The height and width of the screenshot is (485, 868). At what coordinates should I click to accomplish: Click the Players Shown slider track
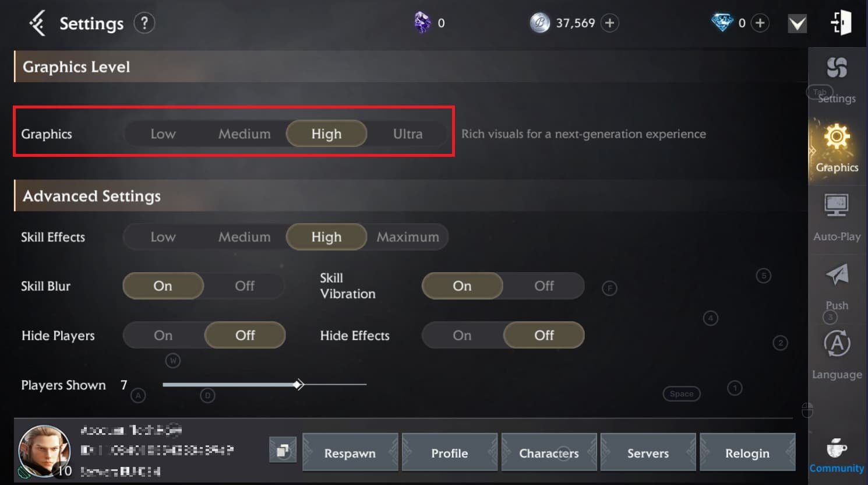(x=332, y=385)
